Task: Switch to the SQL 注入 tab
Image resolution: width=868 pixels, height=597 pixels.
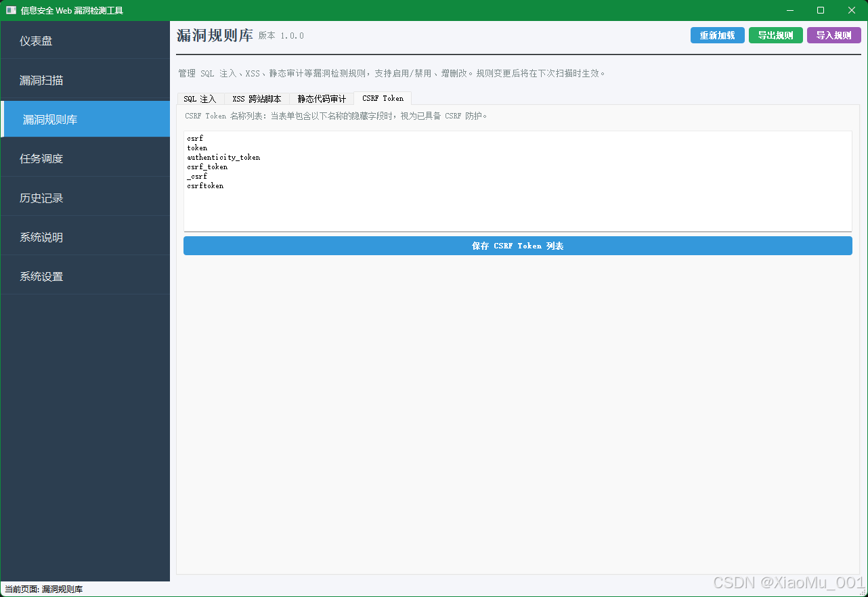Action: coord(201,98)
